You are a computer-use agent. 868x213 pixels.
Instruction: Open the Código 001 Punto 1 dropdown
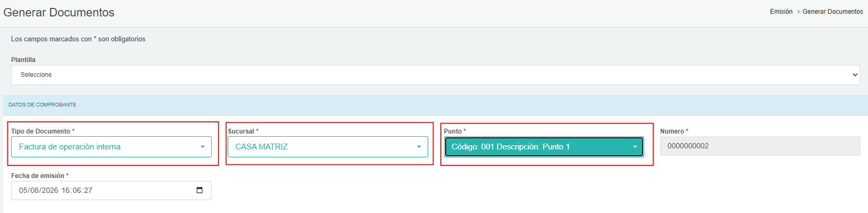click(544, 147)
